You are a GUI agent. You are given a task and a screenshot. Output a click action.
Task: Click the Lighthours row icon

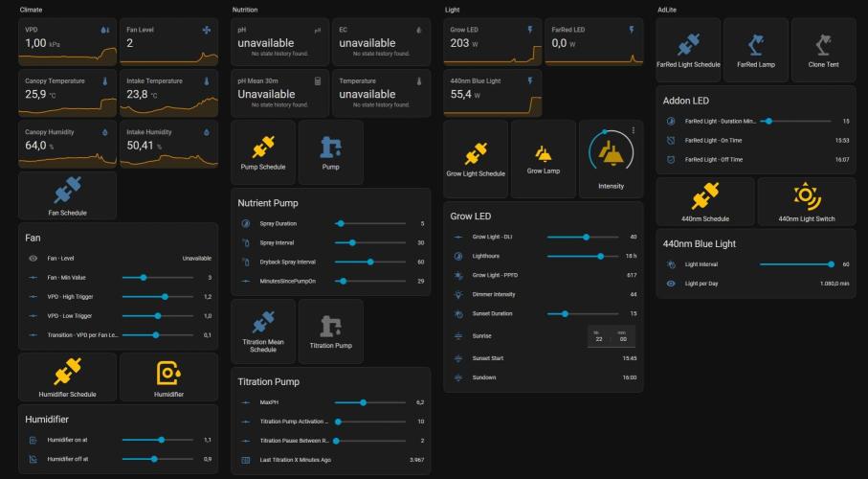(457, 256)
